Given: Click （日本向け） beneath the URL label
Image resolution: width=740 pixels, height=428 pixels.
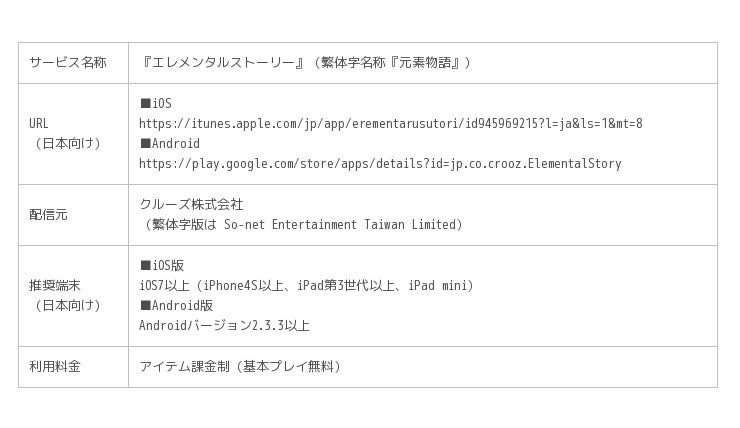Looking at the screenshot, I should click(x=68, y=144).
